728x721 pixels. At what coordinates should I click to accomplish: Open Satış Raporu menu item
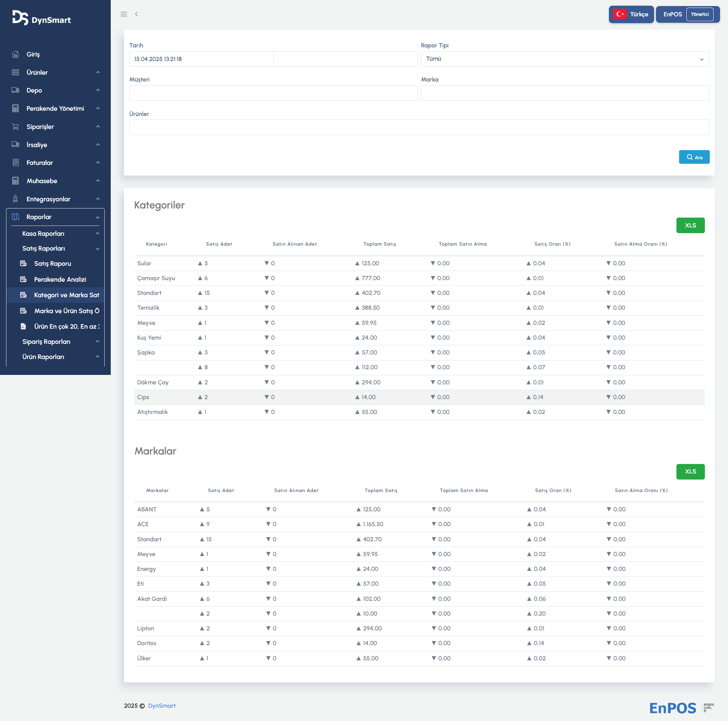[x=52, y=263]
